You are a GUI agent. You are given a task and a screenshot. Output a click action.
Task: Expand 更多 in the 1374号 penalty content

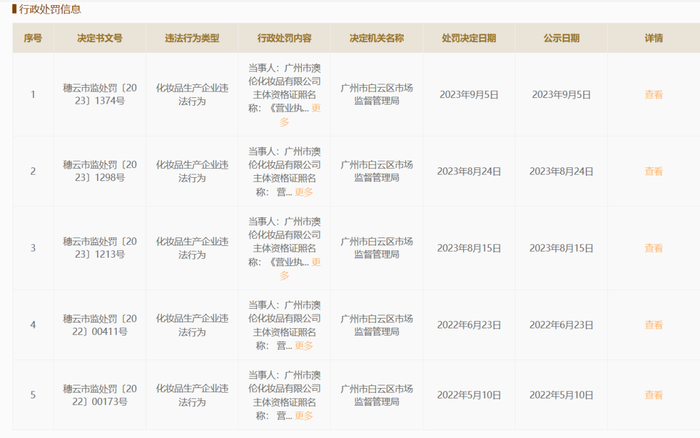tap(316, 108)
